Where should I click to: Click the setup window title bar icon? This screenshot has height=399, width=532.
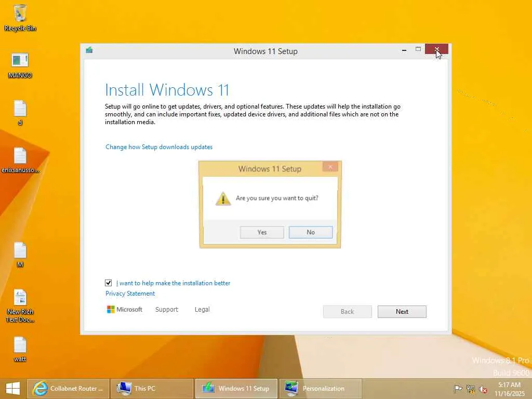(x=89, y=50)
